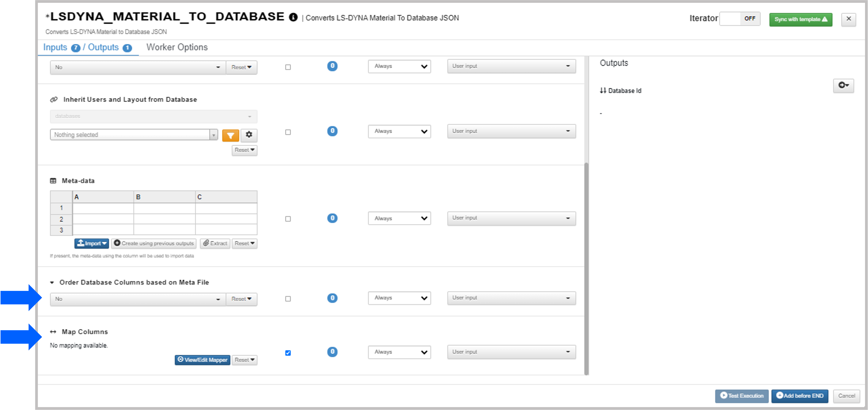Image resolution: width=868 pixels, height=410 pixels.
Task: Open the Reset menu in Map Columns section
Action: [x=244, y=360]
